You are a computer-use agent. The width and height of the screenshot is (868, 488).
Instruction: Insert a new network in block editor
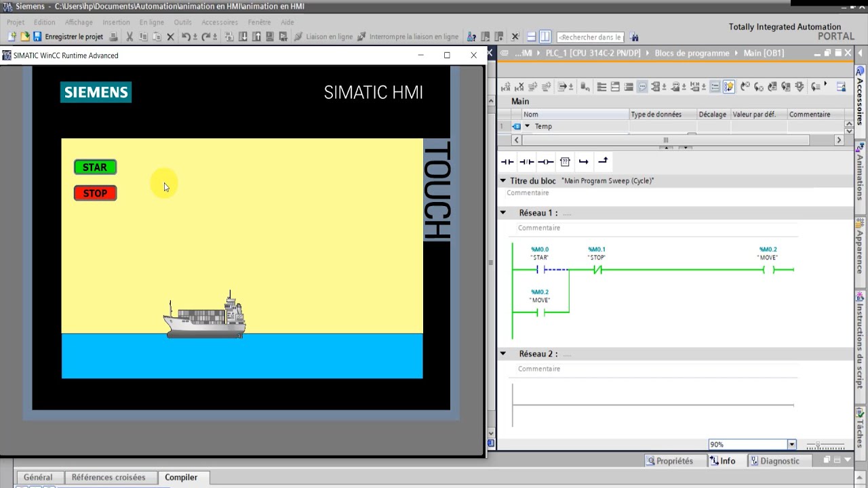coord(505,87)
